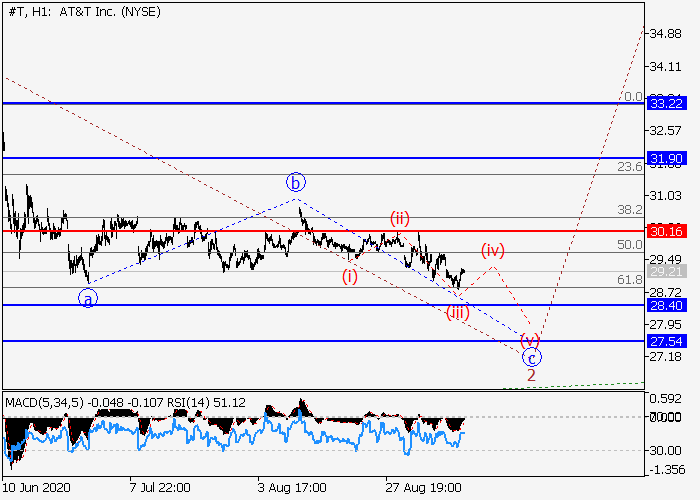The image size is (700, 500).
Task: Select the 23.6 Fibonacci level label
Action: [x=629, y=167]
